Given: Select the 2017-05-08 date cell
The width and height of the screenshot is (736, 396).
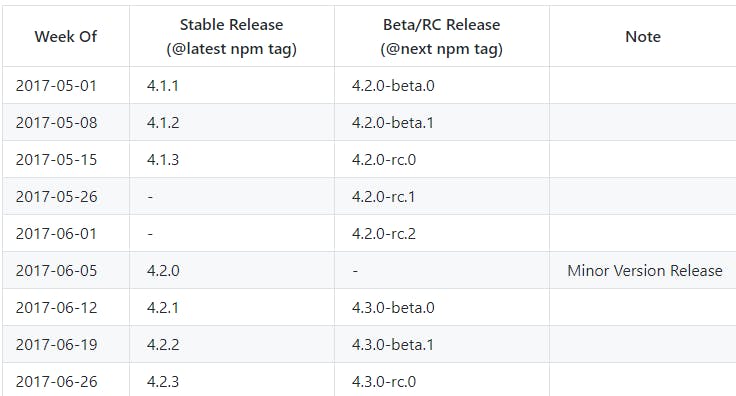Looking at the screenshot, I should coord(66,122).
